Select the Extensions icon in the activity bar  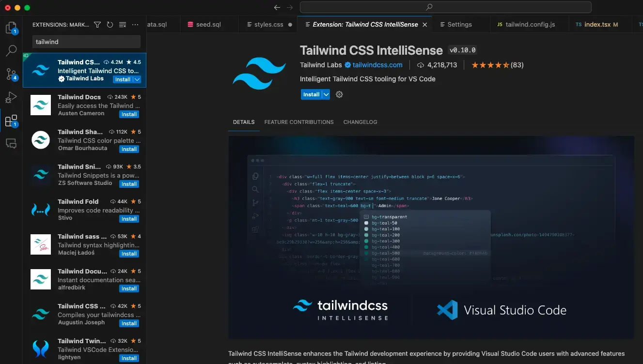click(x=11, y=121)
